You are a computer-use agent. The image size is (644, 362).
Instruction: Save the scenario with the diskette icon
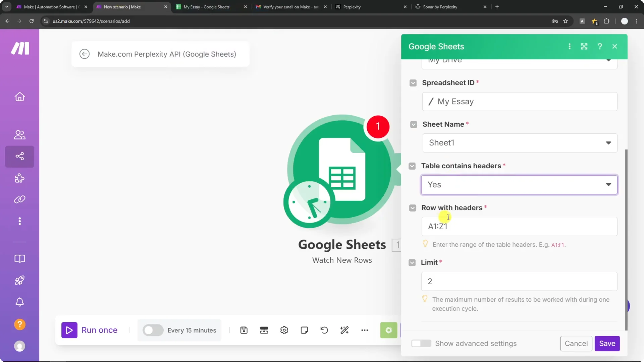point(244,330)
